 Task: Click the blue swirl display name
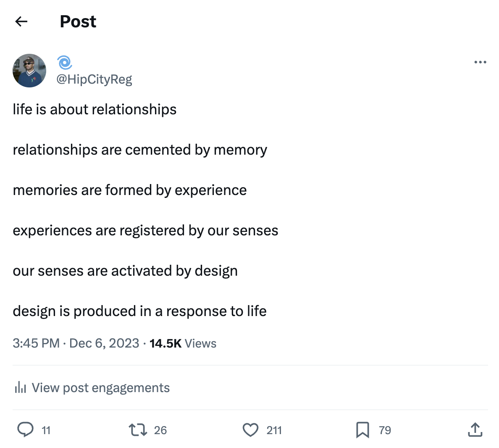(65, 63)
